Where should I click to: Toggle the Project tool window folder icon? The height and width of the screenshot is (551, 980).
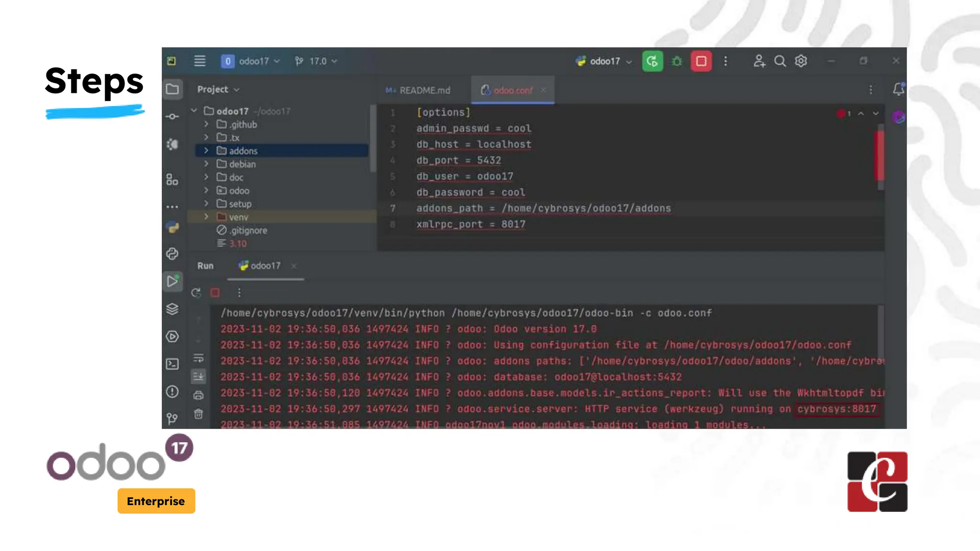coord(173,89)
